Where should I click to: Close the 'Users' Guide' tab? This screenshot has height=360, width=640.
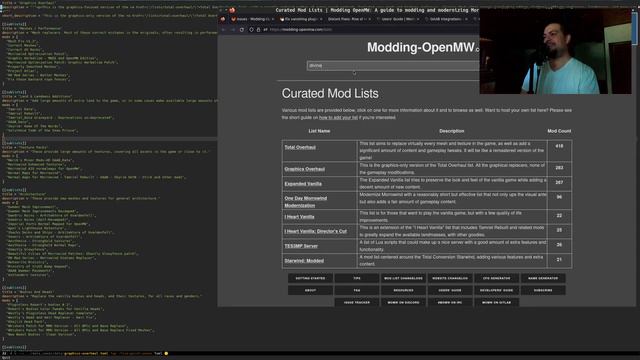coord(418,19)
